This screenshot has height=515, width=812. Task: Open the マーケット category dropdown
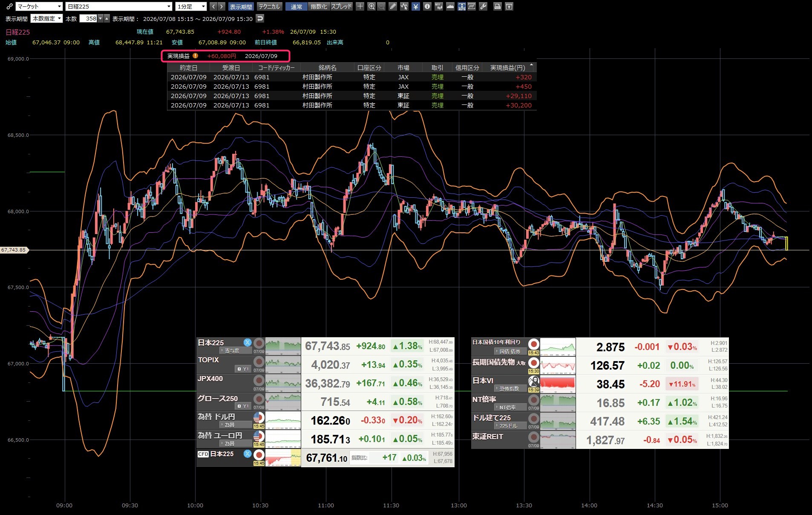(39, 6)
